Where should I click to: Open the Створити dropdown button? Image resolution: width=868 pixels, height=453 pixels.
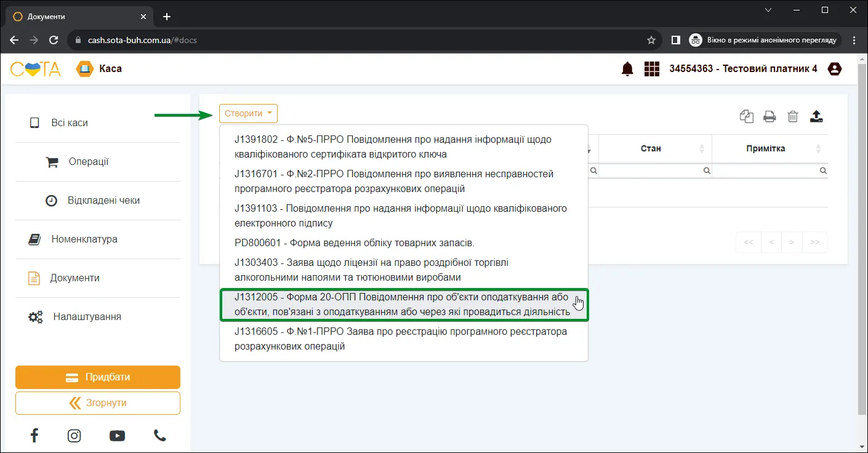pos(248,113)
